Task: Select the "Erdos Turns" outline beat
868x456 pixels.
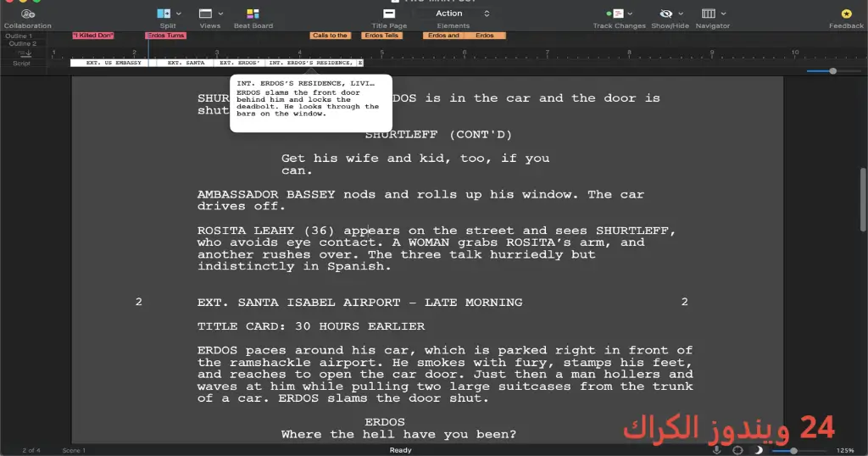Action: coord(165,36)
